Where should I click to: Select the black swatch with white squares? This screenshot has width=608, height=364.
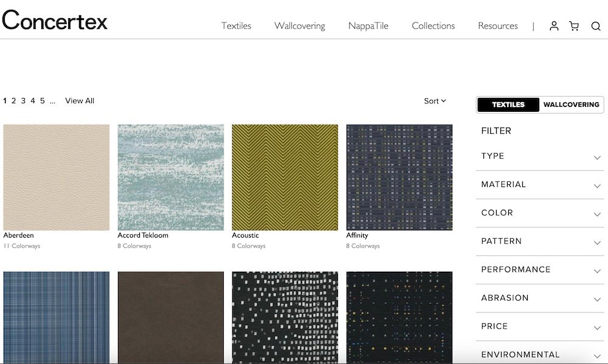coord(285,317)
